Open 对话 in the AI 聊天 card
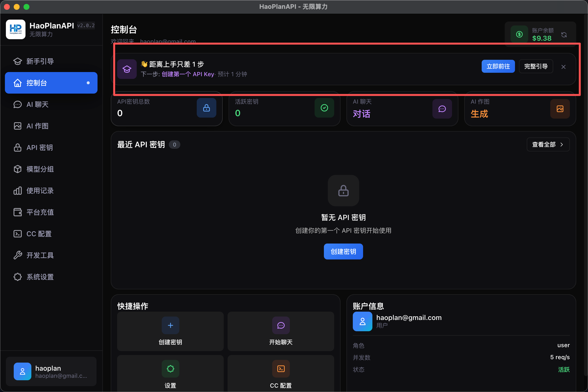Screen dimensions: 588x392 click(x=362, y=114)
